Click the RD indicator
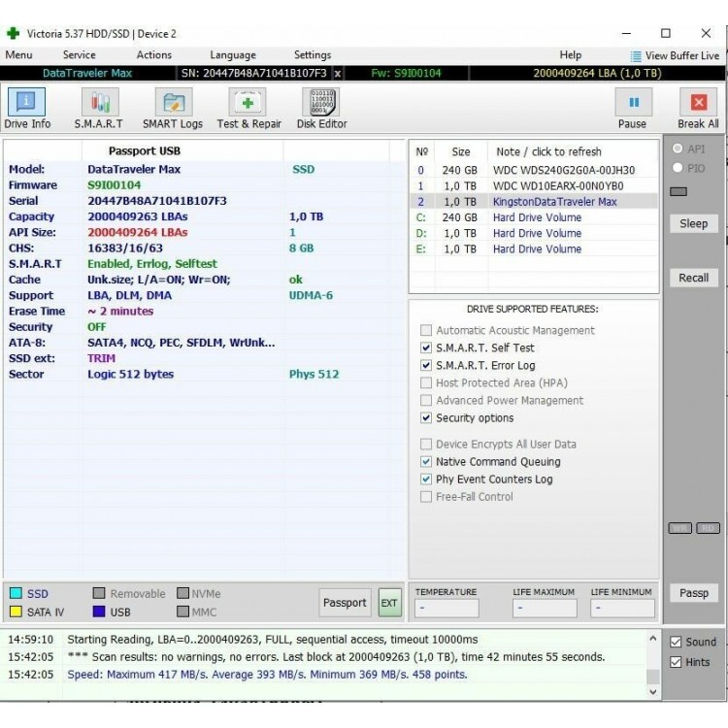The width and height of the screenshot is (728, 728). pyautogui.click(x=708, y=528)
